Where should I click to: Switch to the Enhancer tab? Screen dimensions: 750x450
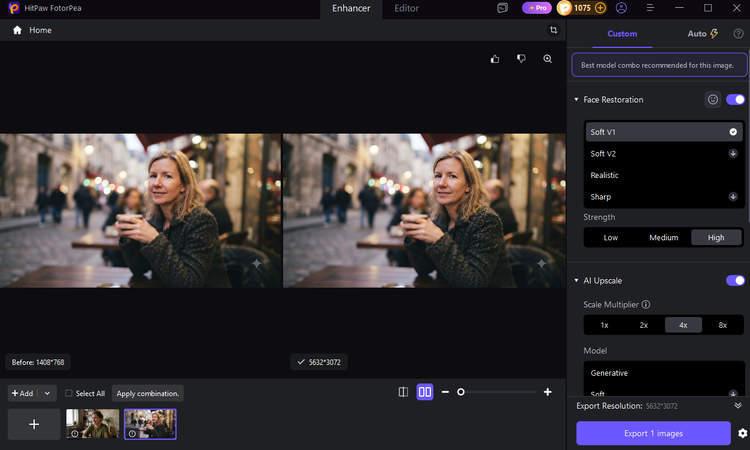pyautogui.click(x=351, y=8)
